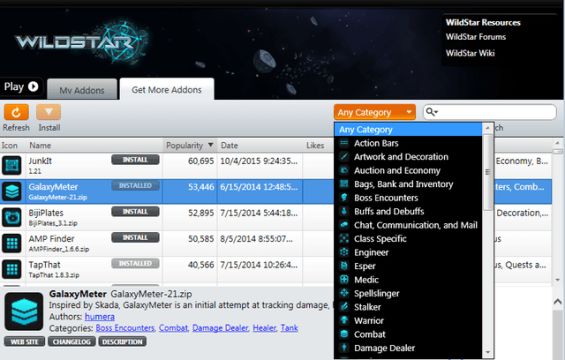Click INSTALL button for BijiPlates
This screenshot has height=360, width=565.
click(x=135, y=212)
